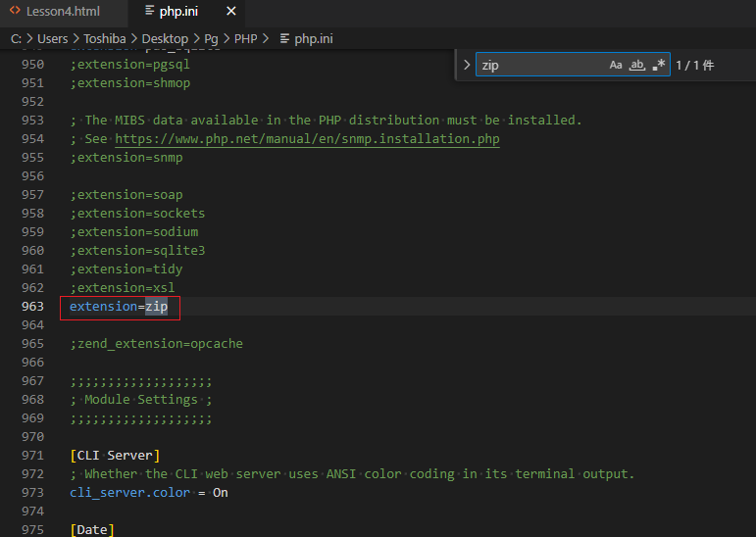Open the Toshiba breadcrumb segment
Image resolution: width=756 pixels, height=537 pixels.
[105, 38]
